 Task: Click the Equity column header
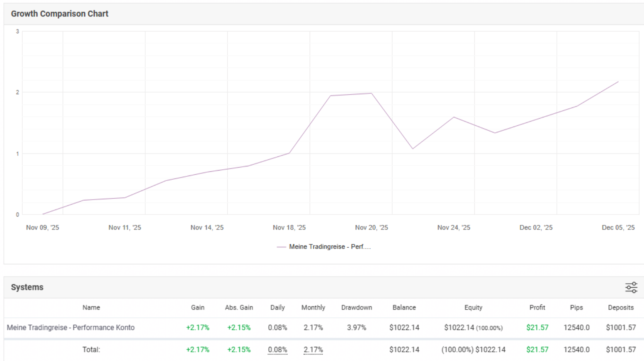[473, 307]
